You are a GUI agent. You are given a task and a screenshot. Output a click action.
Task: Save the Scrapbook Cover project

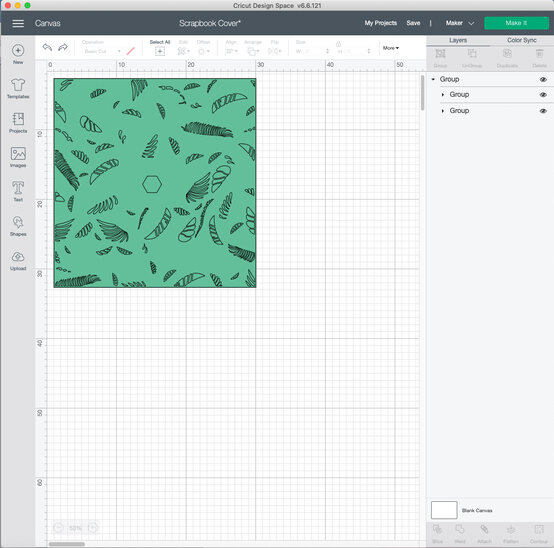413,23
